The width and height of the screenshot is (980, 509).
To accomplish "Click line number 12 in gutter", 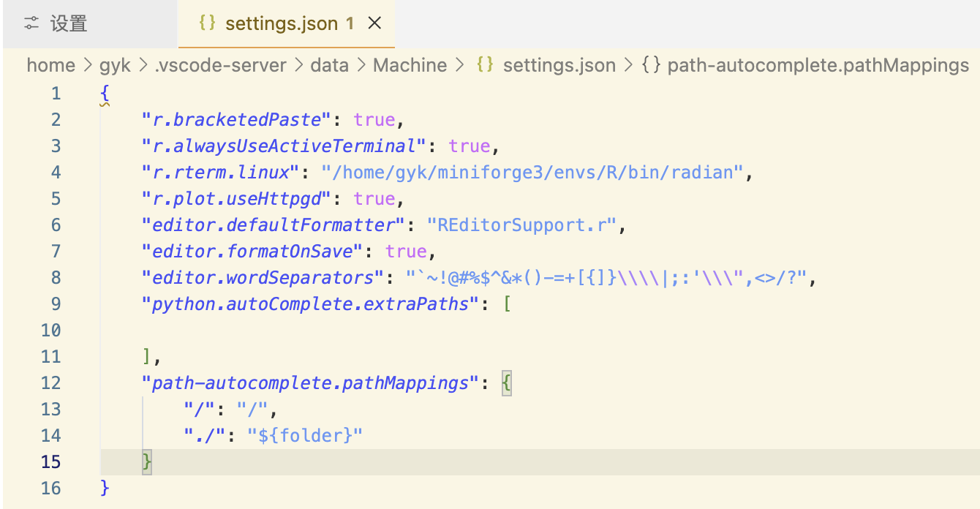I will pos(51,383).
